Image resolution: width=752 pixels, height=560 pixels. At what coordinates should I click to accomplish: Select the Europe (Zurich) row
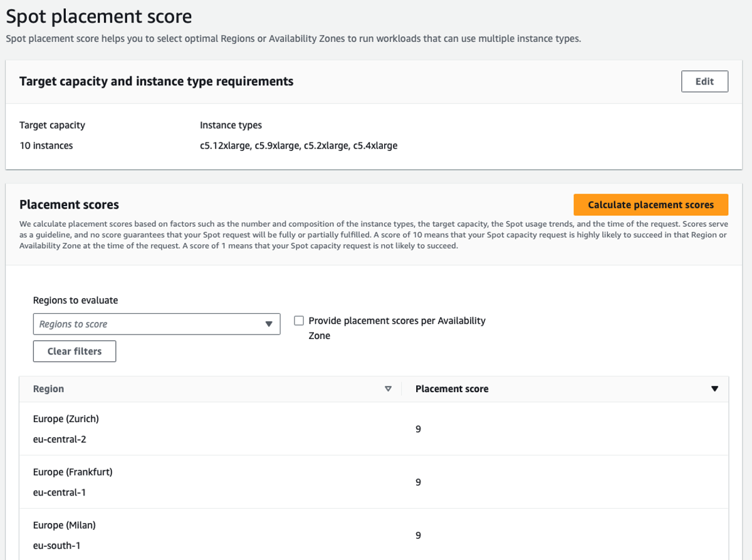pyautogui.click(x=374, y=429)
